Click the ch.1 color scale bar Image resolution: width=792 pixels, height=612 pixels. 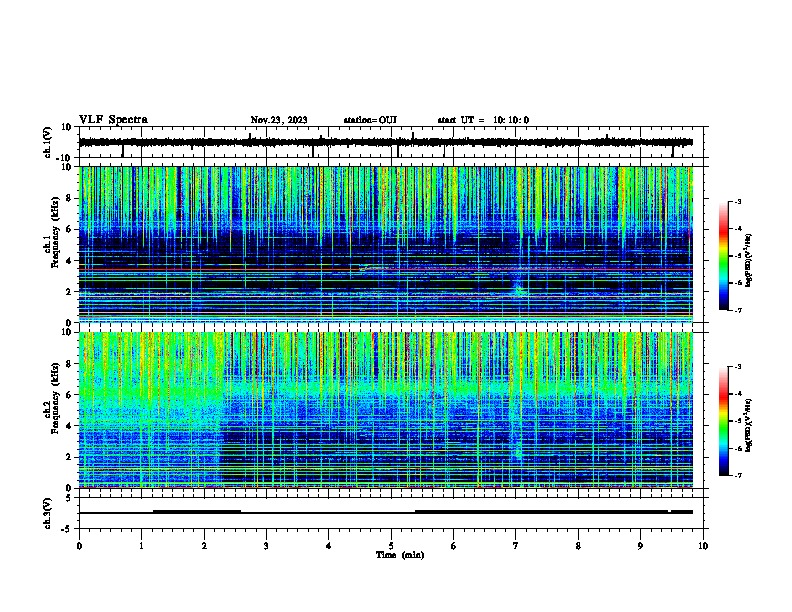click(x=723, y=256)
